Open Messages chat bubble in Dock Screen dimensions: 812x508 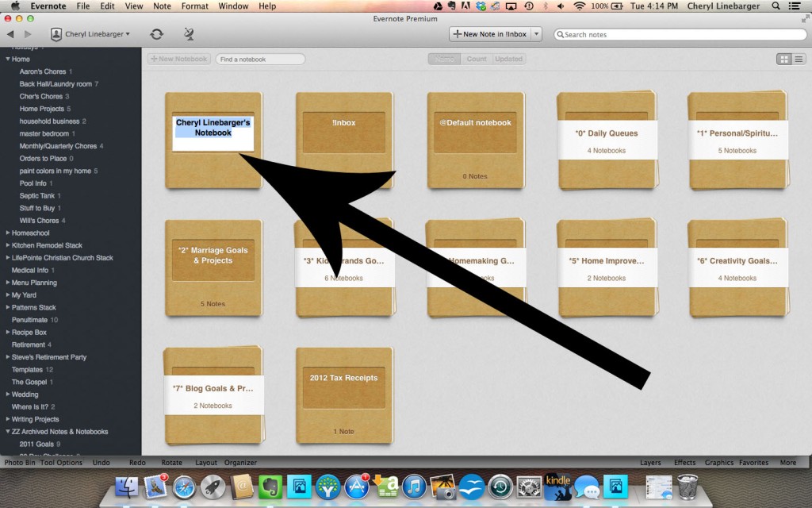[x=587, y=487]
